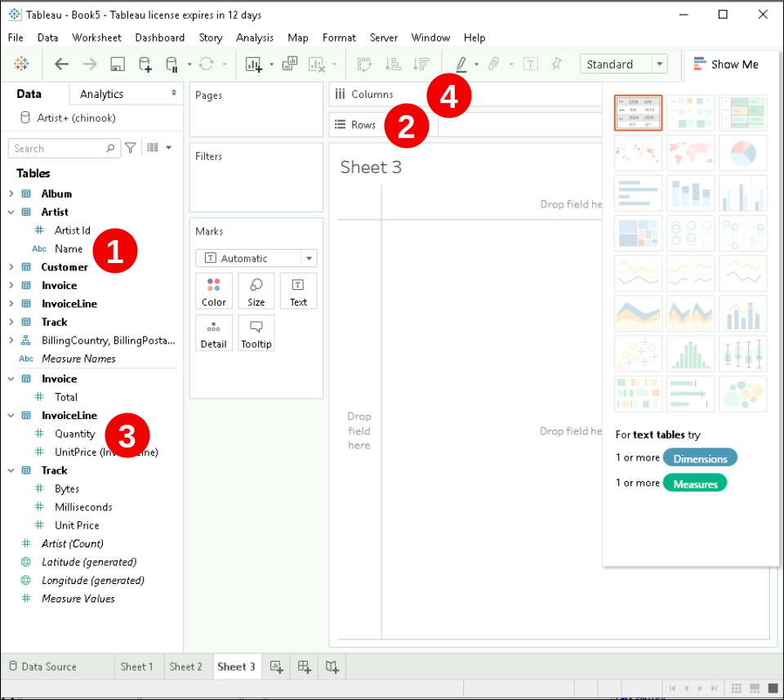Screen dimensions: 784x700
Task: Select the Measure Names field
Action: [x=78, y=359]
